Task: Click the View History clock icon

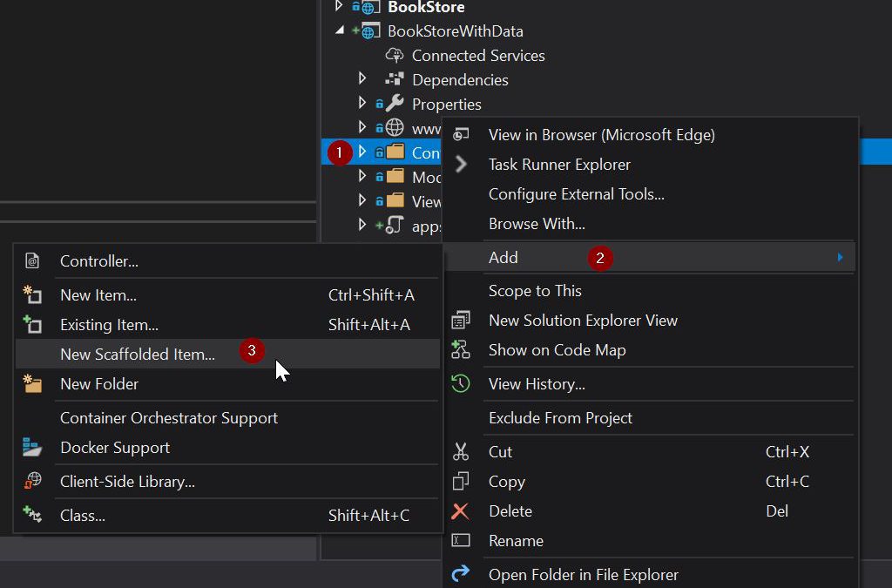Action: pyautogui.click(x=461, y=384)
